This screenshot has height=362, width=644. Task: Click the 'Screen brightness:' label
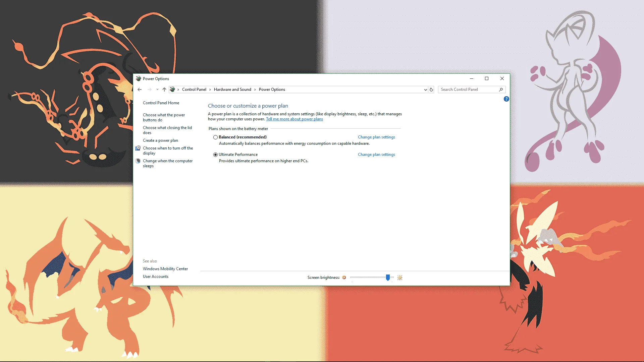pos(324,278)
